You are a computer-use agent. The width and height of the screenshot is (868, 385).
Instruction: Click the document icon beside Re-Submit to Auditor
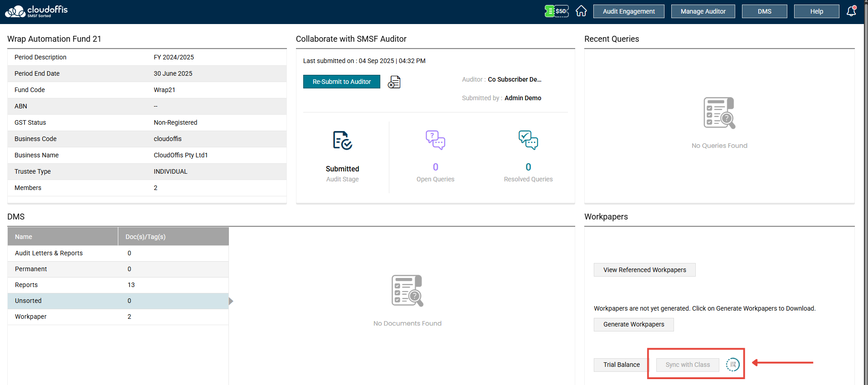[394, 82]
